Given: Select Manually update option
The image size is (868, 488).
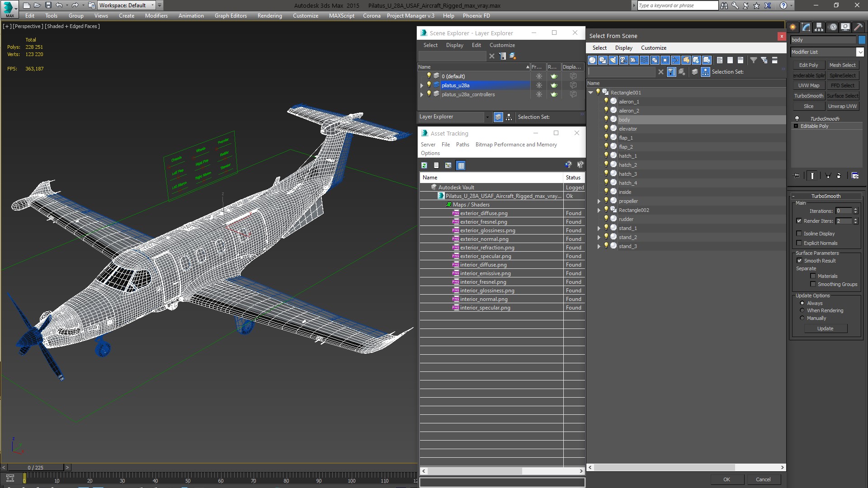Looking at the screenshot, I should click(x=802, y=318).
